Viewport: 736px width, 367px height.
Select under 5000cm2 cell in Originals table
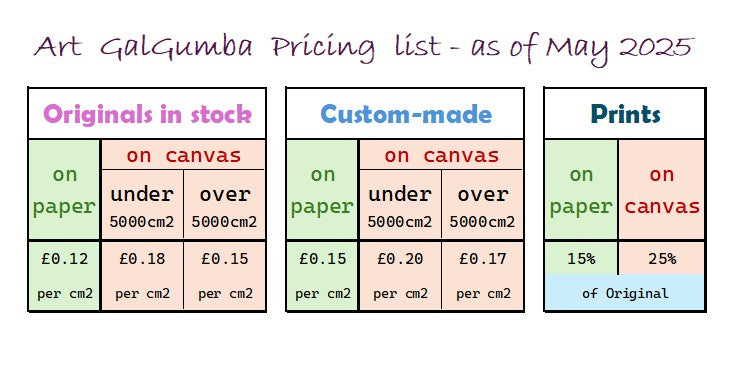point(142,205)
